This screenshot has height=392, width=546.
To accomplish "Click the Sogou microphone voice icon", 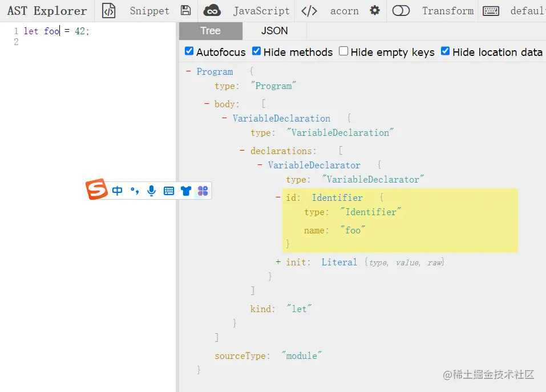I will coord(151,191).
